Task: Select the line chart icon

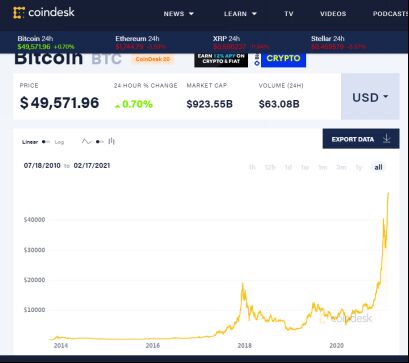Action: 86,142
